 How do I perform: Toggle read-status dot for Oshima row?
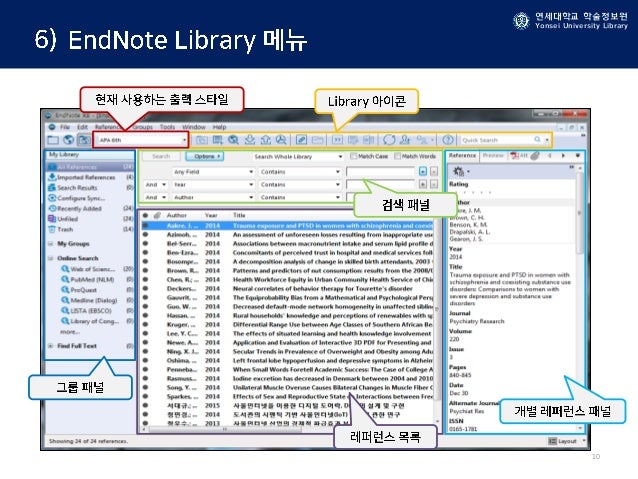(x=145, y=361)
